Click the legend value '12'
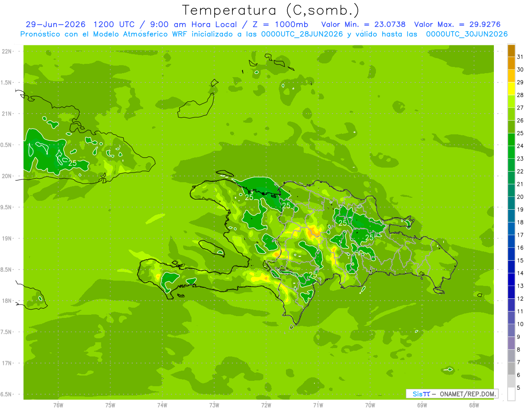The image size is (532, 411). (x=520, y=298)
